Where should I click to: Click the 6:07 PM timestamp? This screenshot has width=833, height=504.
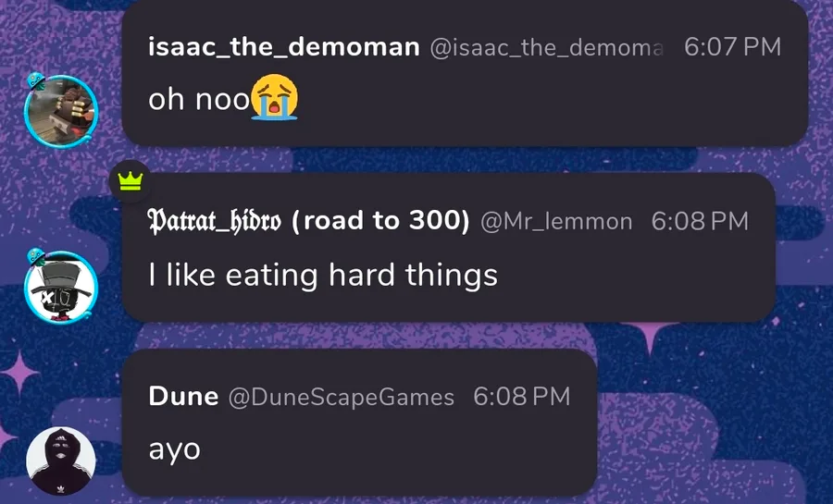732,47
